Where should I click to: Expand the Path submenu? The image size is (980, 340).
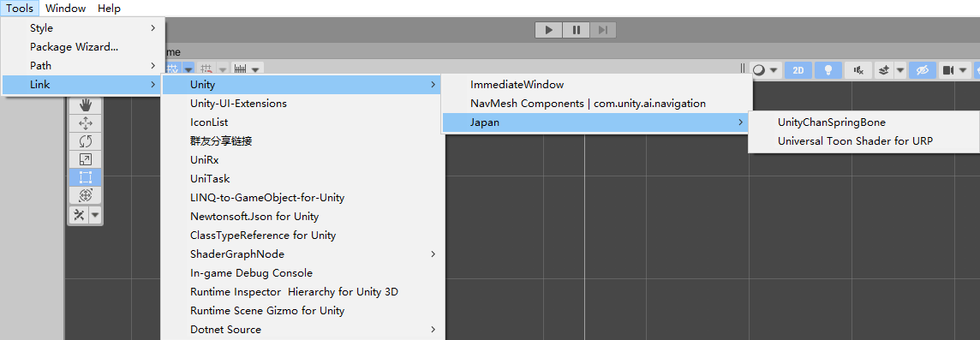83,66
